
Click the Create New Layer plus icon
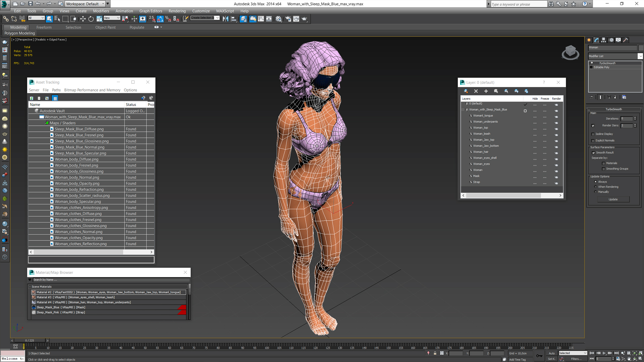486,91
